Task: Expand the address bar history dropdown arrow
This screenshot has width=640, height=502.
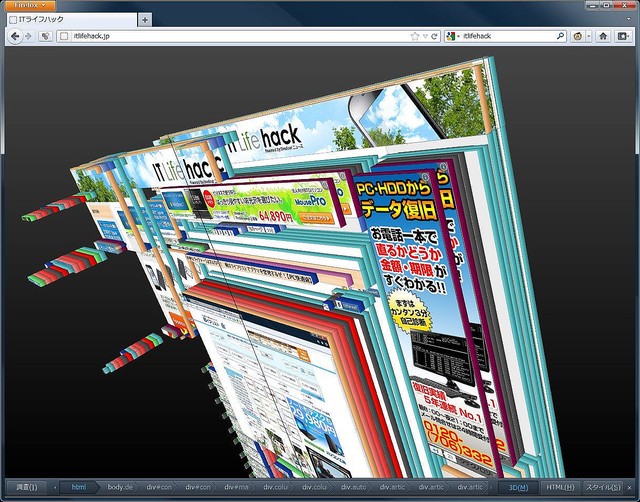Action: [425, 36]
